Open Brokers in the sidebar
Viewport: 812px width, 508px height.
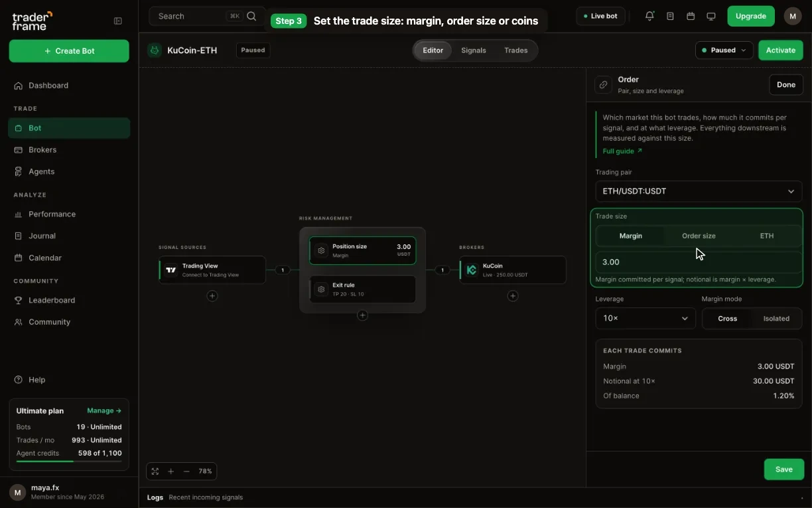coord(69,150)
